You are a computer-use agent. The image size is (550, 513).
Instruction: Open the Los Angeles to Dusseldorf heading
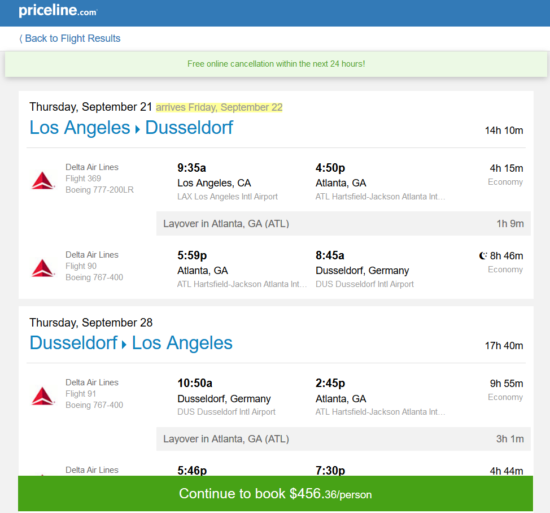click(131, 127)
